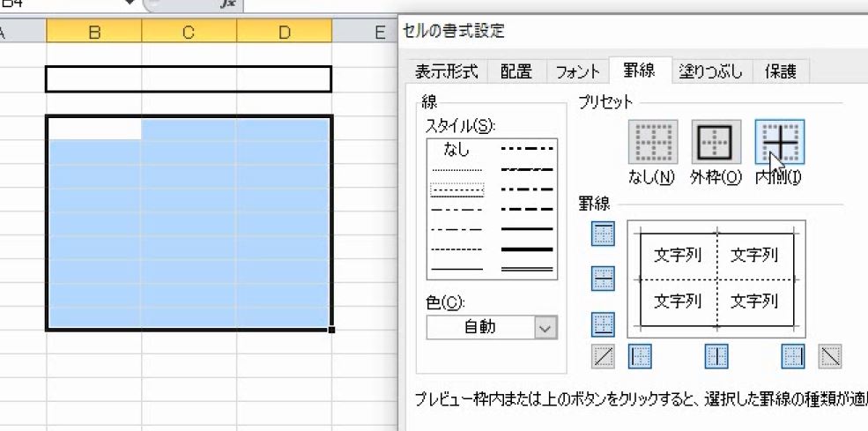Select the thin dash-dot line style
The width and height of the screenshot is (868, 431).
click(456, 229)
